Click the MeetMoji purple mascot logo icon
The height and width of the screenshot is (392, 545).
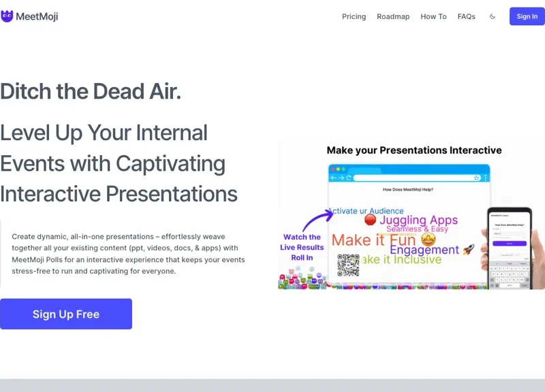7,16
